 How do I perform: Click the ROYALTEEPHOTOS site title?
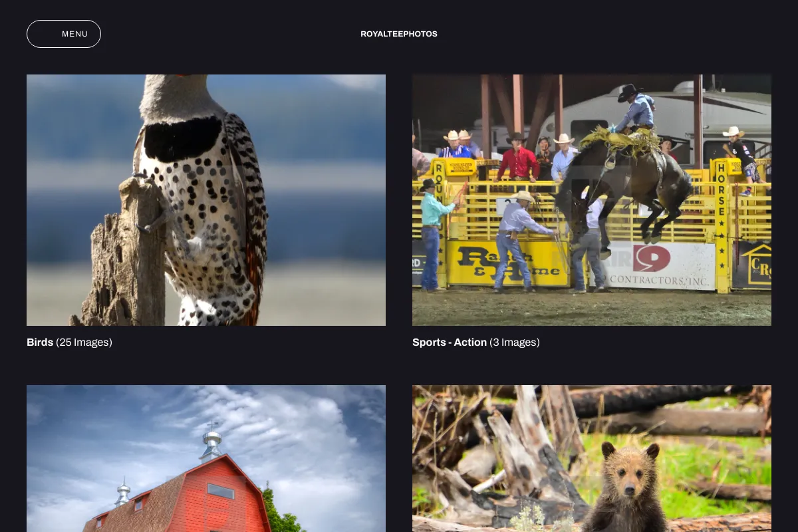(399, 34)
